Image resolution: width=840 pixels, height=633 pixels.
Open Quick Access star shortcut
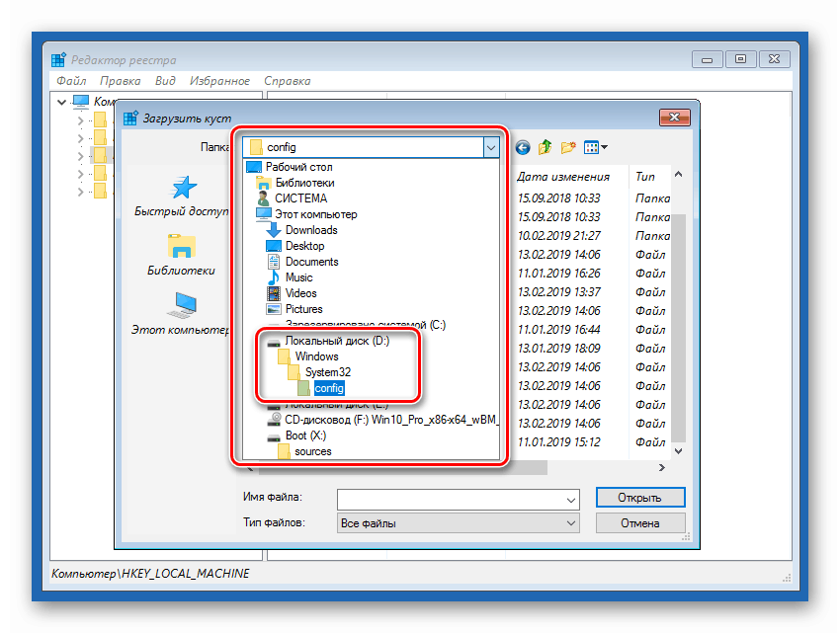pos(182,196)
